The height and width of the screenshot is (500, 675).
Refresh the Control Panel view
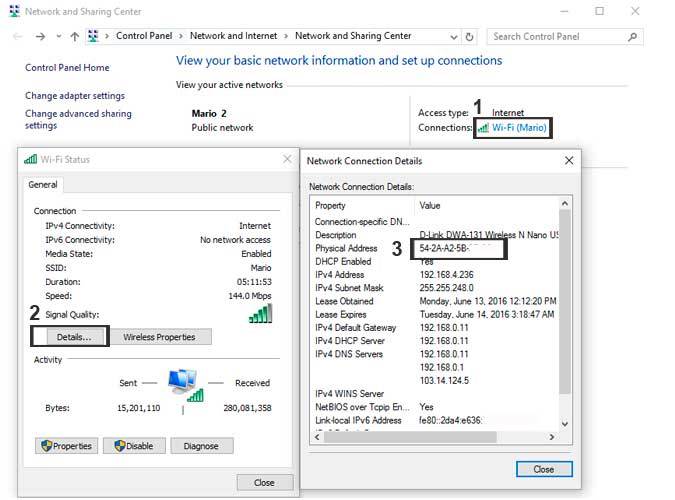tap(469, 37)
